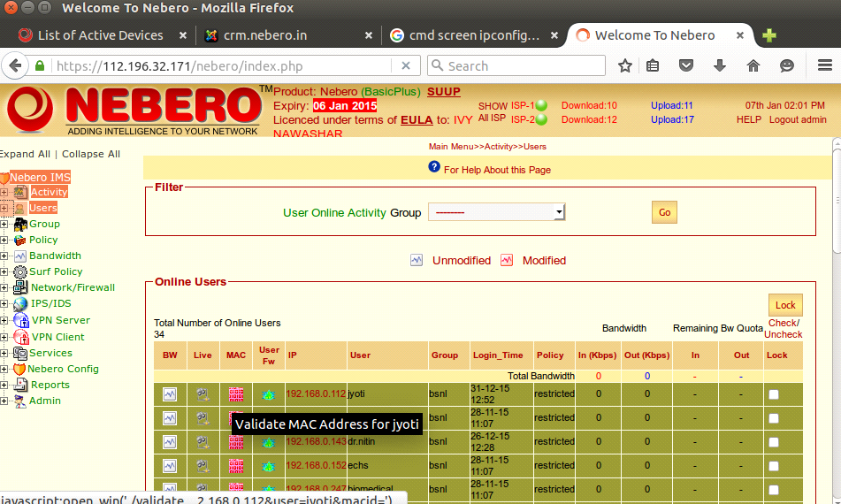Screen dimensions: 841x504
Task: Bookmark this page with star icon
Action: (x=625, y=66)
